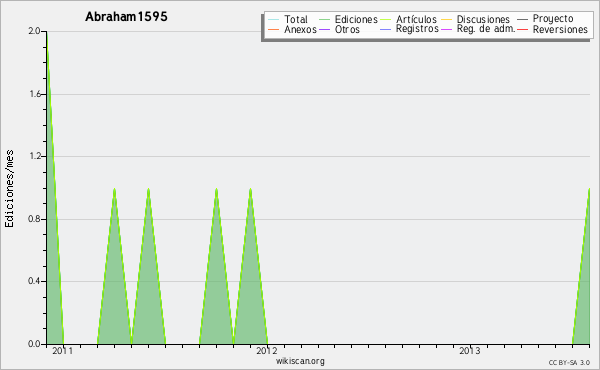Click the orange Anexos legend line swatch

(x=274, y=29)
